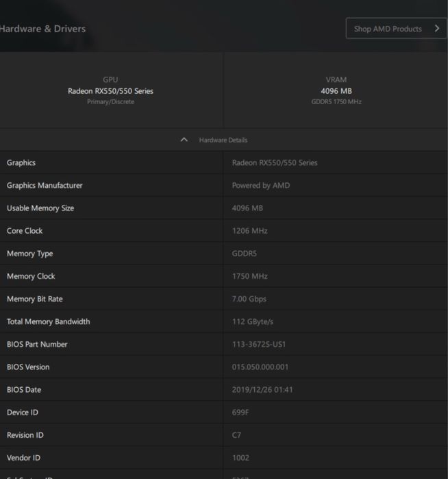Select Memory Clock value 1750 MHz

250,276
